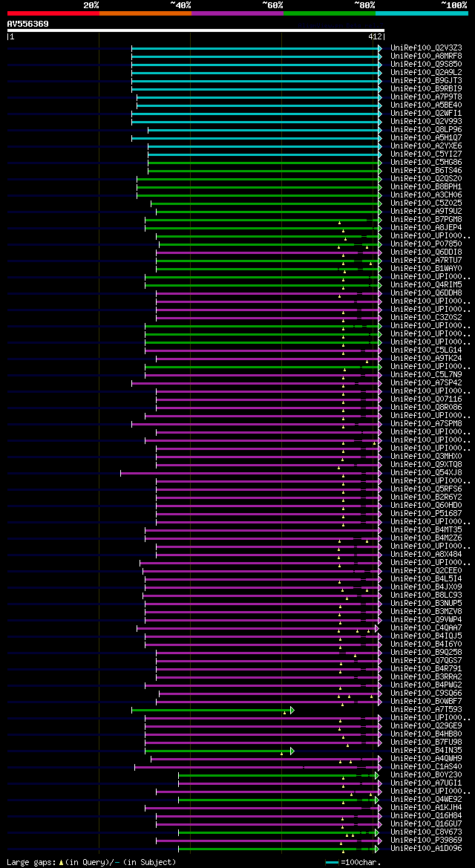Image resolution: width=475 pixels, height=868 pixels.
Task: Click hit name UniRef100_Q4RIM5
Action: click(426, 285)
